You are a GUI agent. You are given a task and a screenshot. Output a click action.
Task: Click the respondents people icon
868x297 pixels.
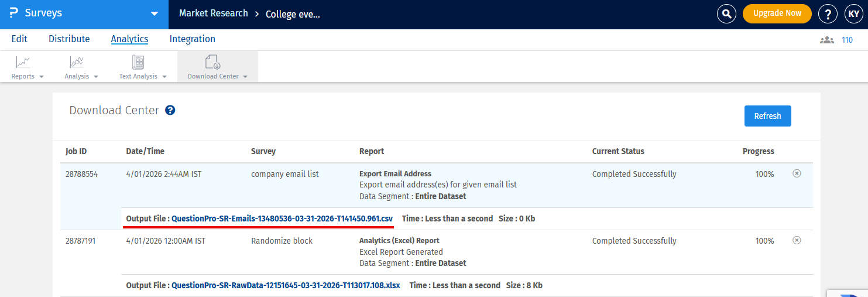[x=827, y=40]
